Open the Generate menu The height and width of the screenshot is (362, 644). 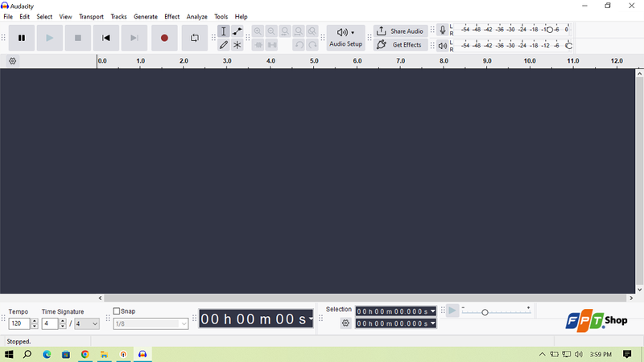point(146,17)
